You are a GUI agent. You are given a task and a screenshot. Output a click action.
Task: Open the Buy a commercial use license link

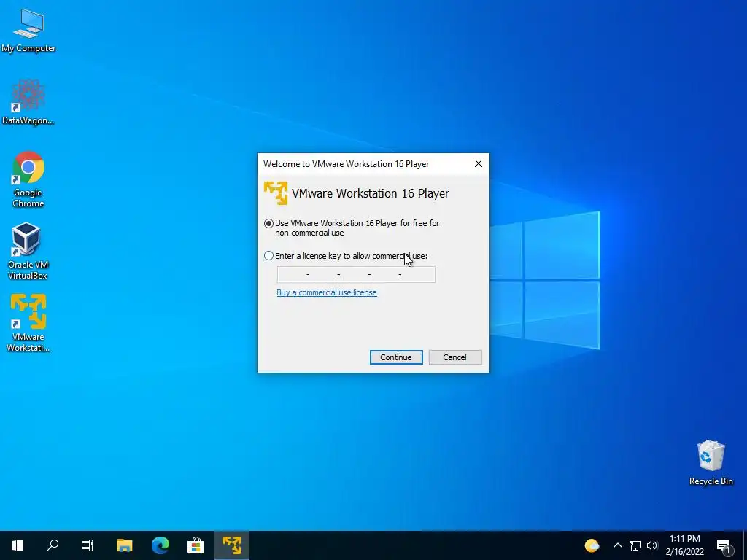click(327, 292)
